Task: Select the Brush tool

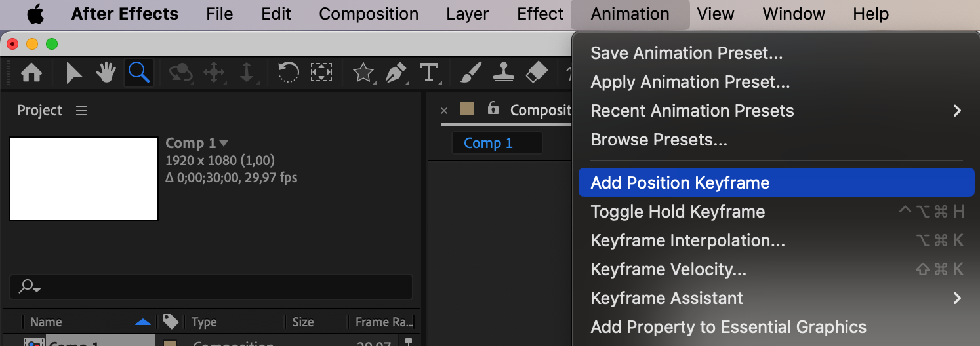Action: 471,73
